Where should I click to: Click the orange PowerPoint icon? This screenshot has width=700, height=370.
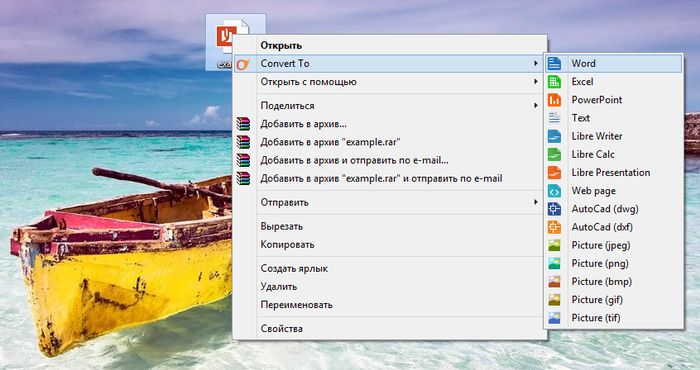[554, 100]
